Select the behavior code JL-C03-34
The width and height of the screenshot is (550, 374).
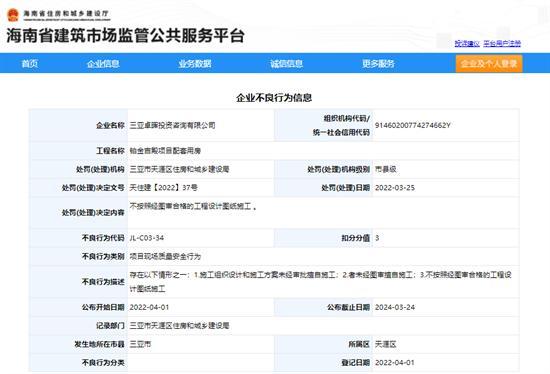[x=147, y=238]
